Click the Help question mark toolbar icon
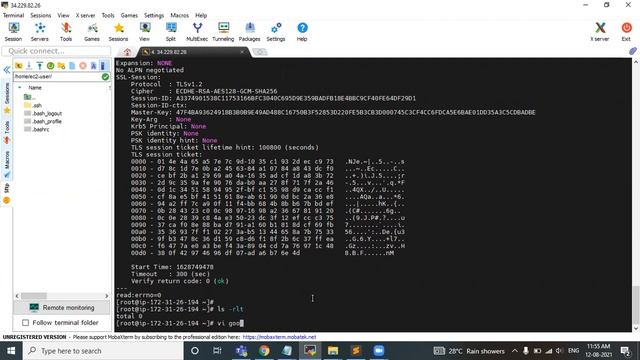The width and height of the screenshot is (640, 360). tap(302, 32)
